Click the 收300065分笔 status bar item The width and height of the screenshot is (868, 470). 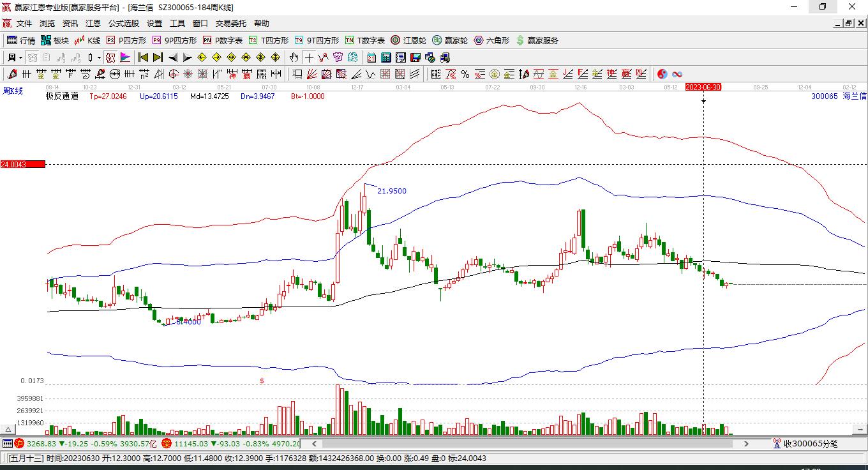click(805, 443)
